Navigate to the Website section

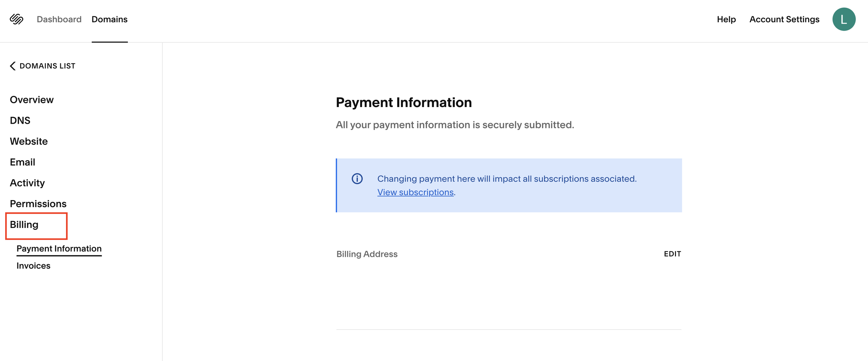click(x=29, y=141)
